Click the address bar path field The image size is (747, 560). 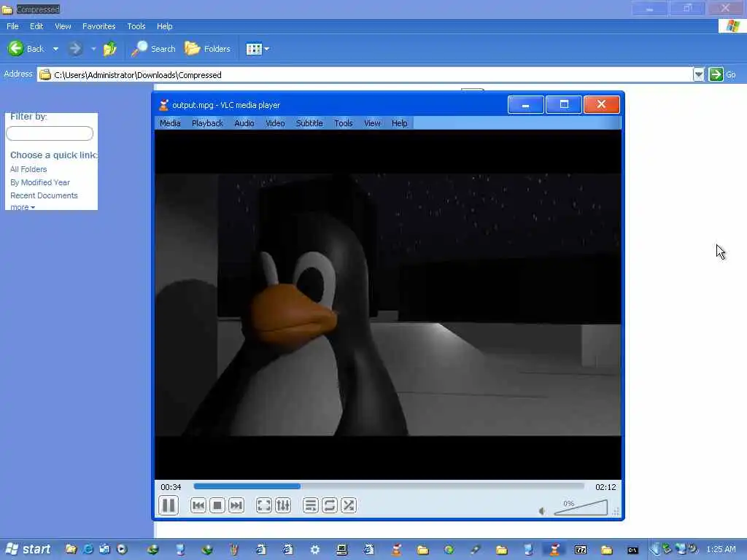(365, 75)
